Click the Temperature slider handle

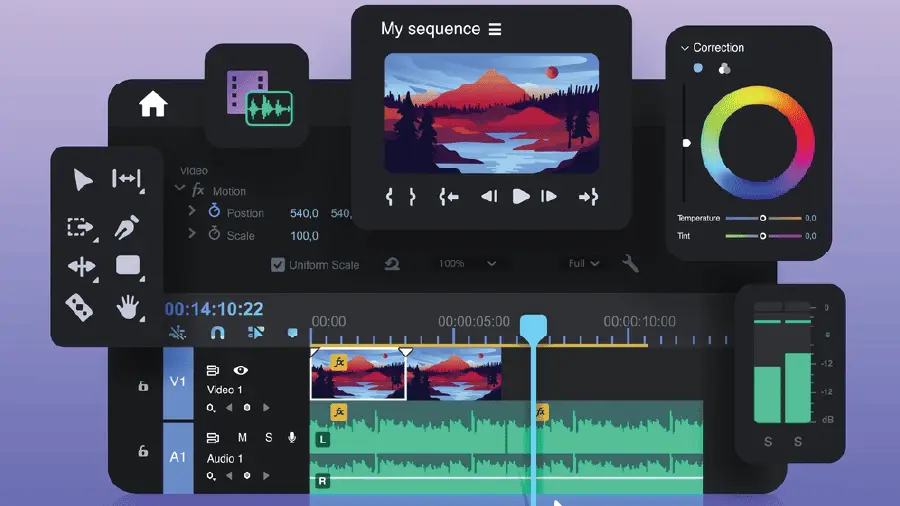(x=763, y=218)
